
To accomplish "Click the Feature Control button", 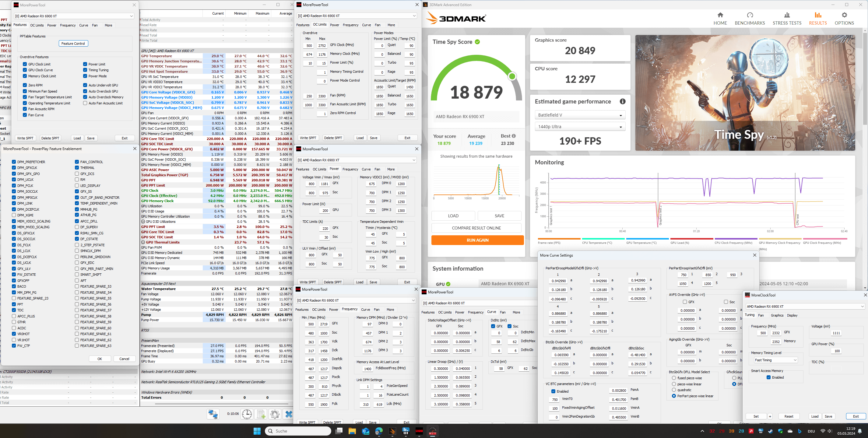I will tap(73, 44).
